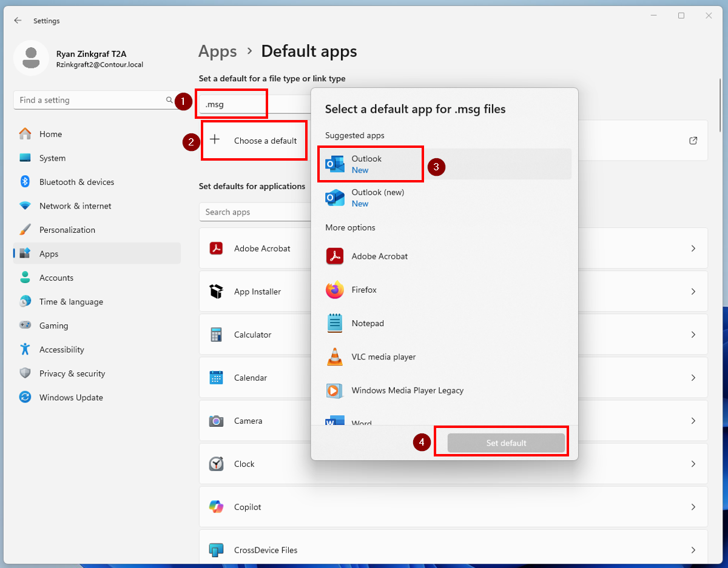Open the App Installer row icon

coord(217,292)
